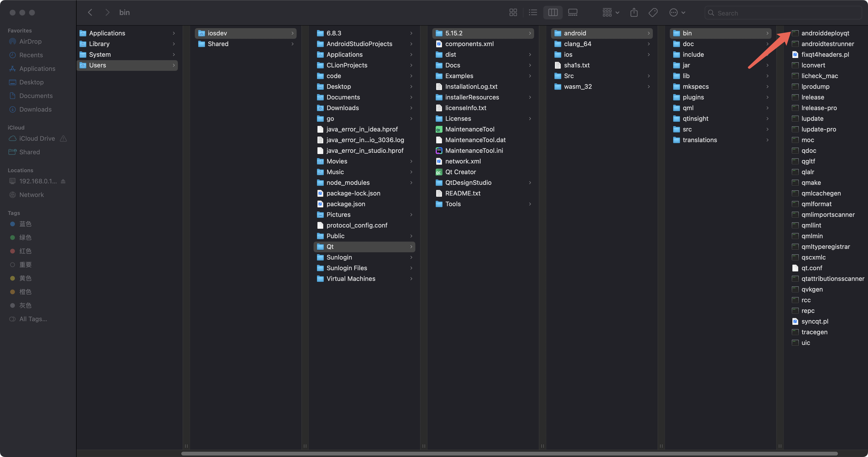Switch to icon grid view
868x457 pixels.
[513, 13]
